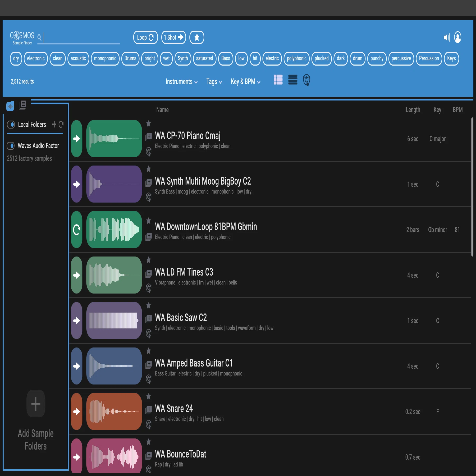
Task: Play the WA CP-70 Piano Cmaj waveform
Action: tap(114, 139)
